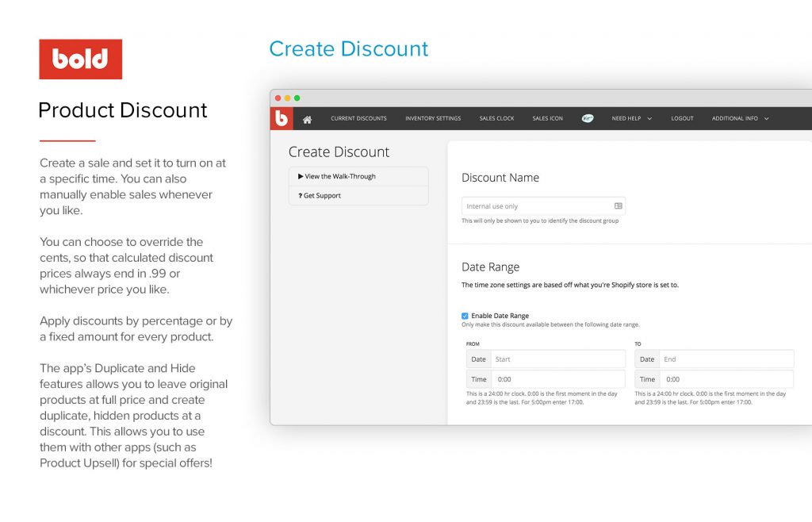
Task: Click the 'Create Discount' sidebar heading
Action: tap(339, 152)
